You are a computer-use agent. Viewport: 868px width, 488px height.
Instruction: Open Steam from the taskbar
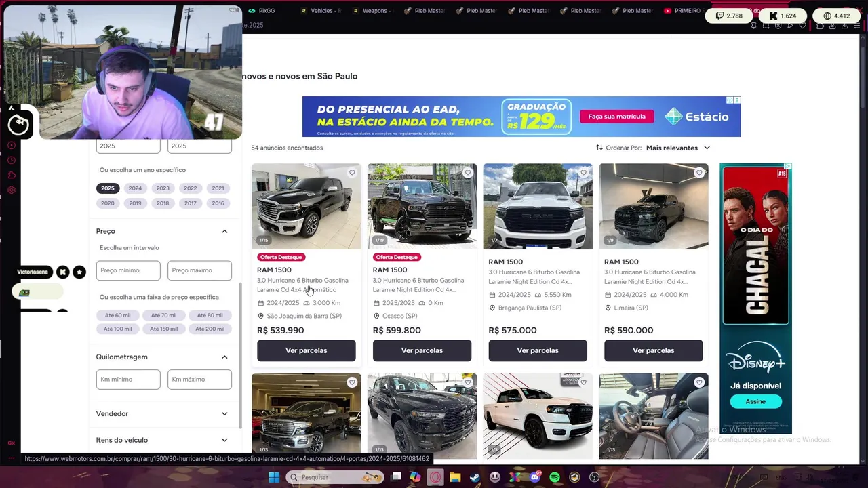(475, 477)
